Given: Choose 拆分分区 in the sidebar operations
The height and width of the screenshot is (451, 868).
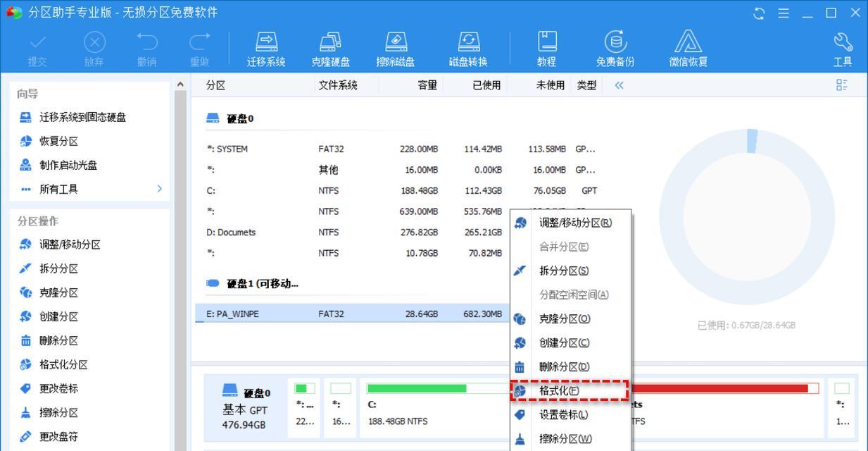Looking at the screenshot, I should (x=49, y=268).
